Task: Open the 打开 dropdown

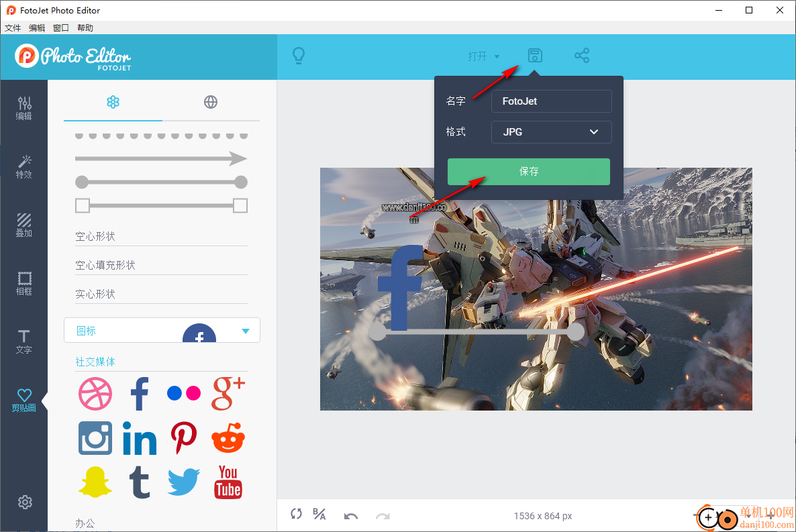Action: pyautogui.click(x=483, y=56)
